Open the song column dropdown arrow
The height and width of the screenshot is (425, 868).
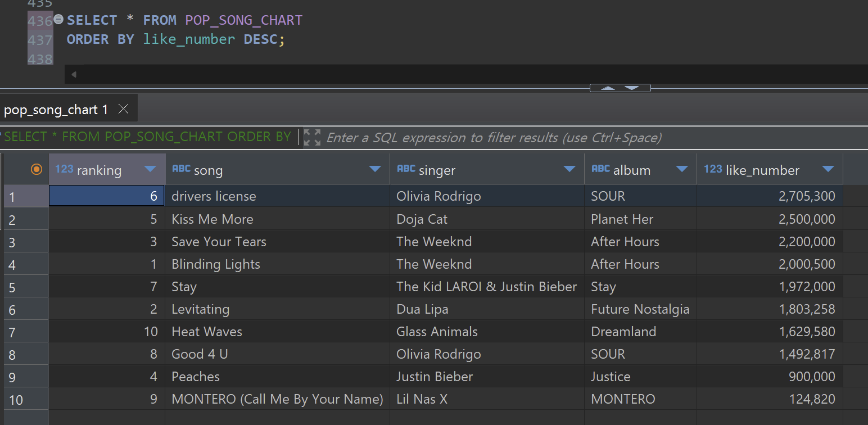click(x=375, y=169)
